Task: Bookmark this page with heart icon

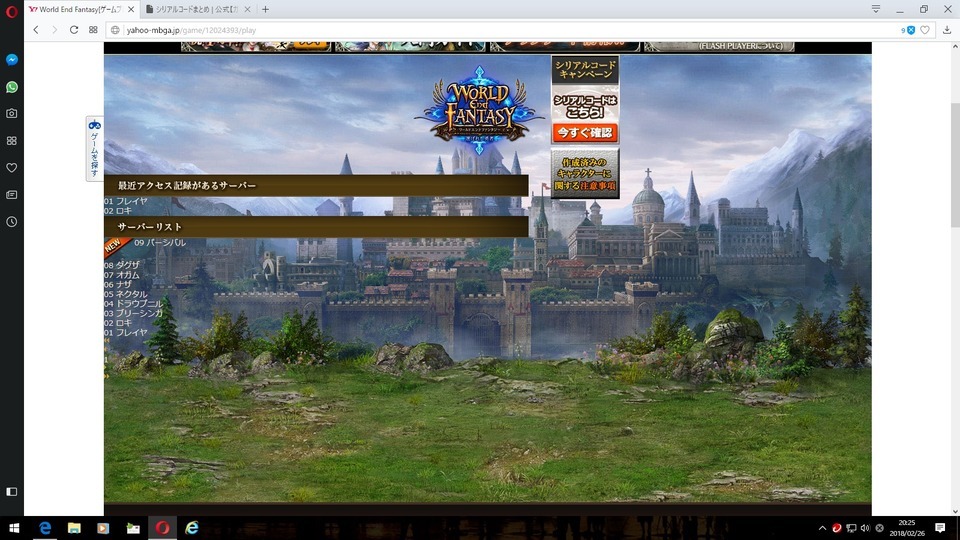Action: click(x=925, y=30)
